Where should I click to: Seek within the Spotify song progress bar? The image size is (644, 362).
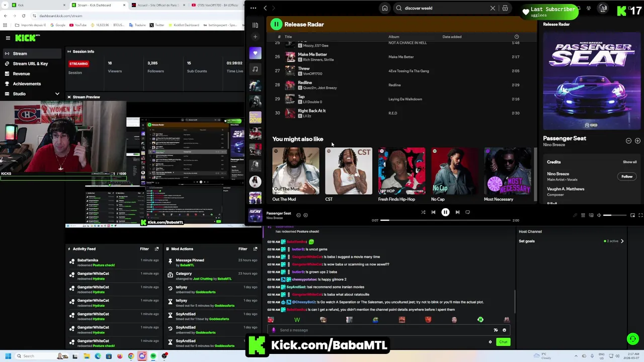(x=445, y=220)
